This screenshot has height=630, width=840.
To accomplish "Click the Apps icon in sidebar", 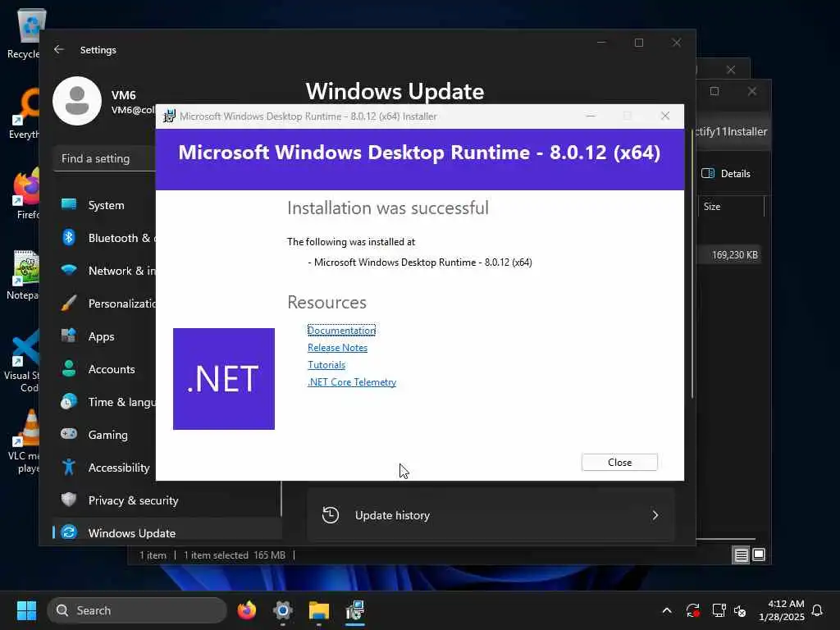I will coord(69,336).
